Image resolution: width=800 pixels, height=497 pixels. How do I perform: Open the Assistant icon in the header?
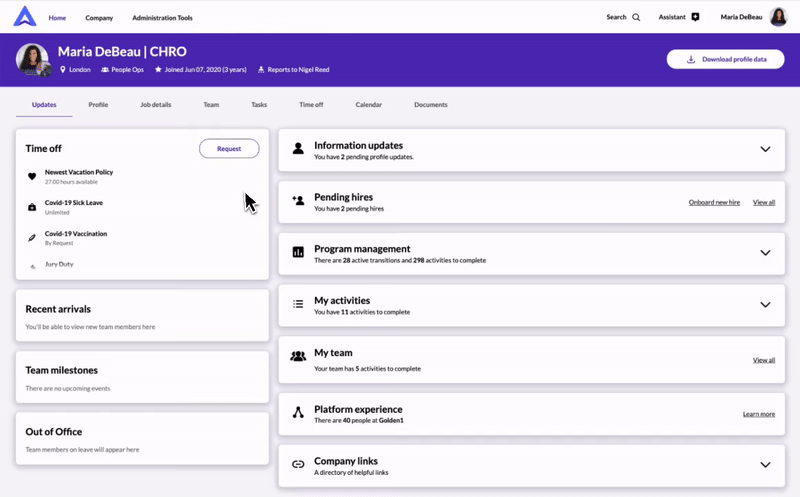[695, 17]
